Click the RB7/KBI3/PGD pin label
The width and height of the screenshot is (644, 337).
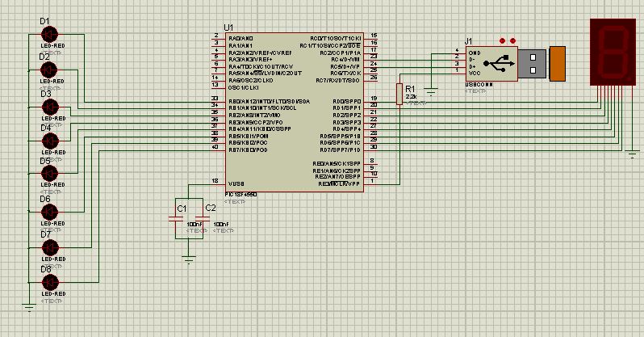tap(248, 150)
